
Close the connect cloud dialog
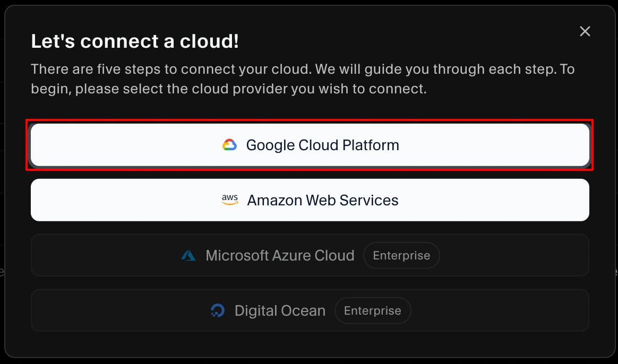point(585,31)
